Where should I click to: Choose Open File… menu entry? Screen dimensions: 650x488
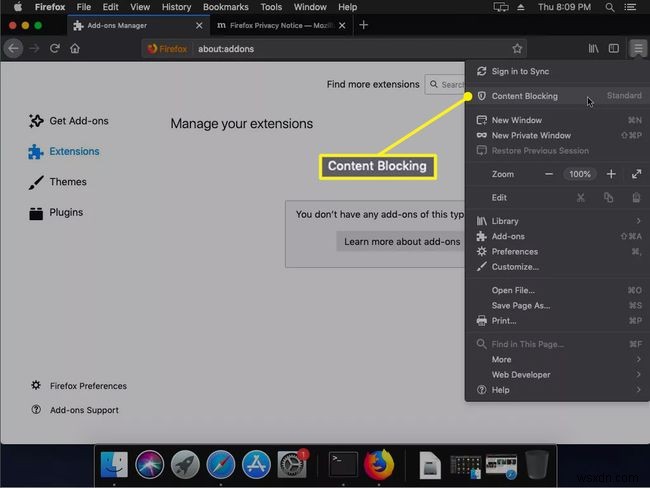[x=557, y=290]
